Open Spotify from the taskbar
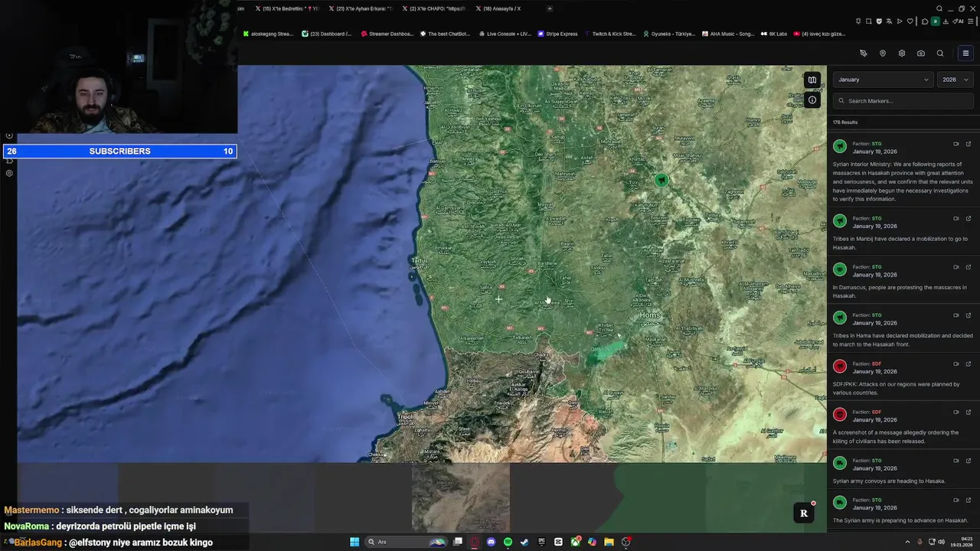 click(x=508, y=542)
